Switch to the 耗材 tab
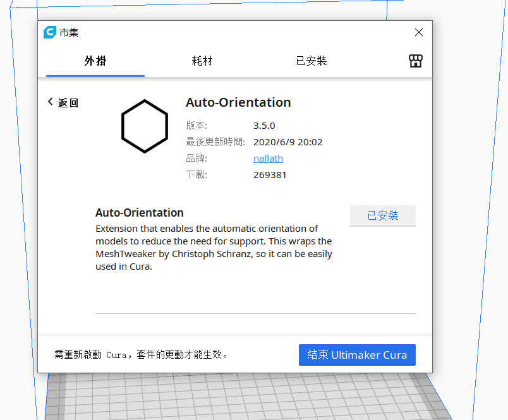Screen dimensions: 508x420 [202, 61]
